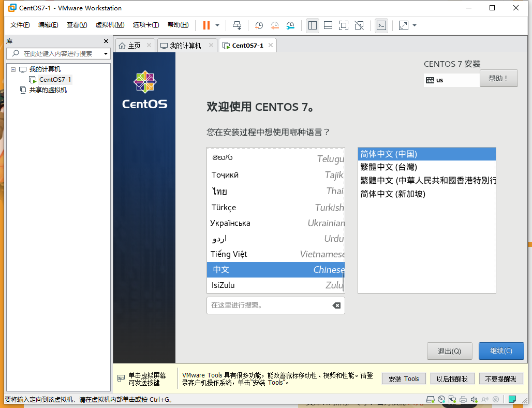Open the 选项卡(T) menu
Screen dimensions: 532x408
(146, 25)
